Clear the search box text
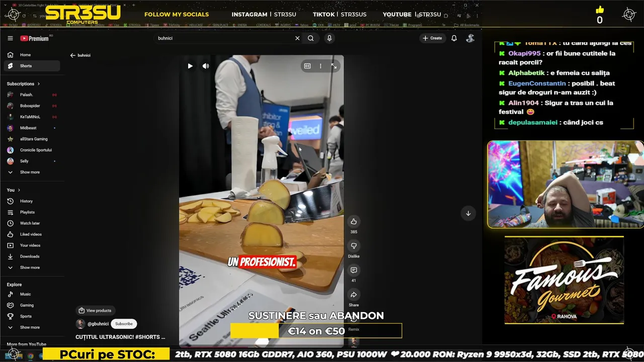The width and height of the screenshot is (644, 362). pos(297,38)
